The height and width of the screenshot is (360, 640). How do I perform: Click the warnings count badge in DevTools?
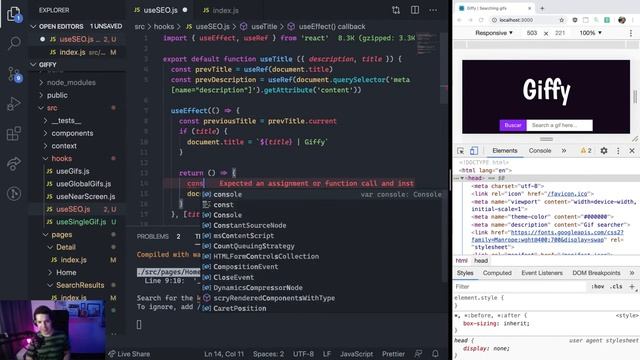coord(586,151)
